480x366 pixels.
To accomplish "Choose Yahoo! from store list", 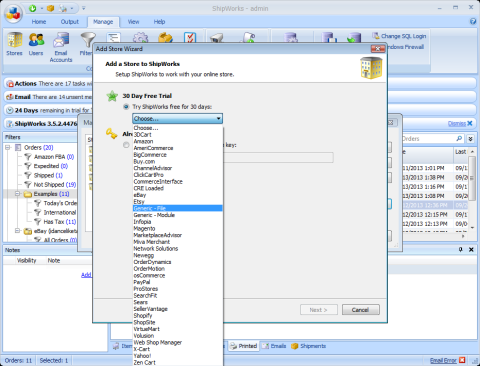I will tap(177, 356).
